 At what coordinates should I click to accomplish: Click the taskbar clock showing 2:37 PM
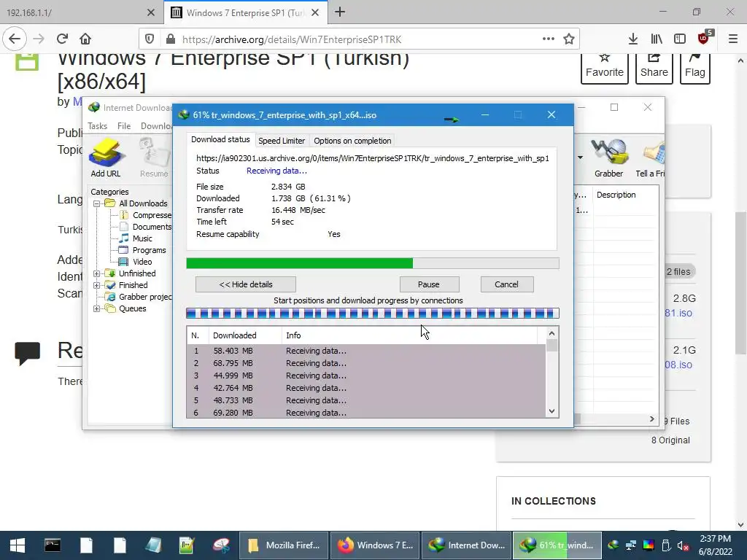click(x=715, y=545)
